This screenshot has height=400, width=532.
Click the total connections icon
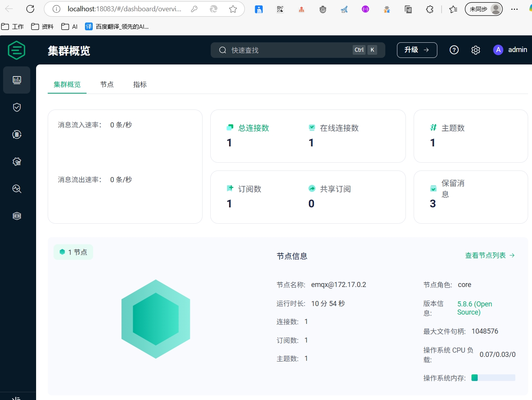[x=230, y=127]
